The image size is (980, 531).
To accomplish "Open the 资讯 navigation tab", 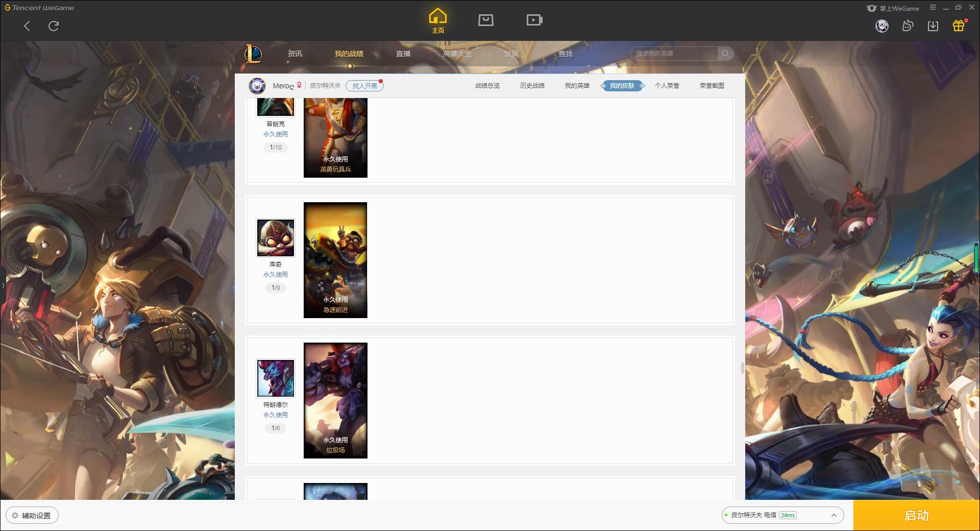I will pyautogui.click(x=295, y=54).
